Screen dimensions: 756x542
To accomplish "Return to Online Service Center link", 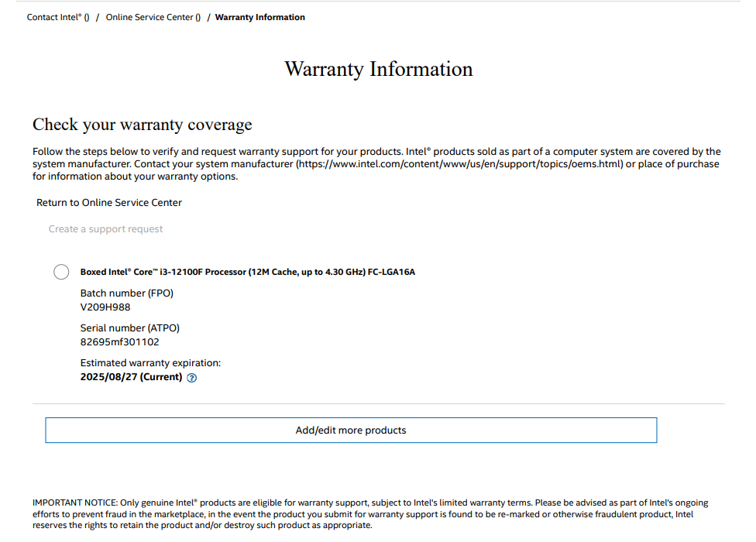I will pyautogui.click(x=109, y=203).
